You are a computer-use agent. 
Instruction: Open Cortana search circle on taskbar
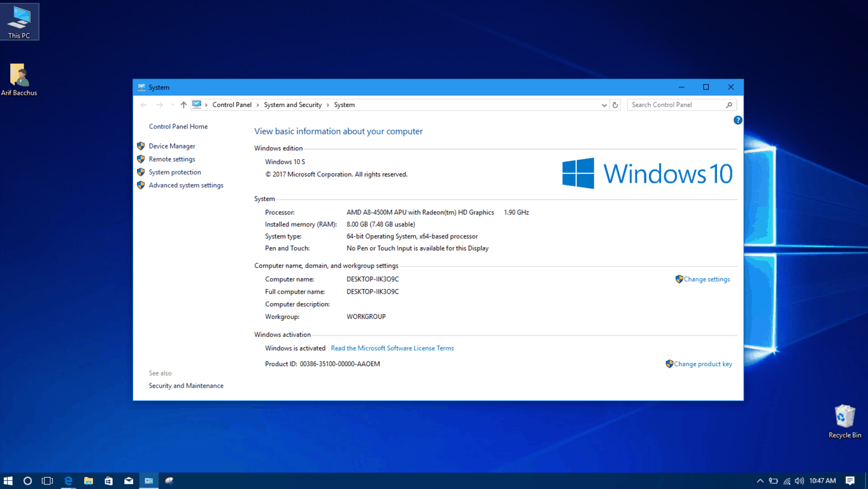tap(27, 481)
